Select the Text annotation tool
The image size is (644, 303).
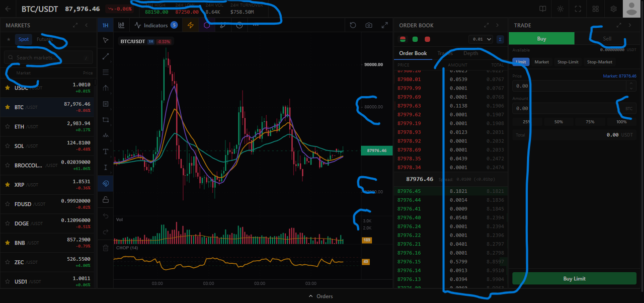pyautogui.click(x=106, y=151)
